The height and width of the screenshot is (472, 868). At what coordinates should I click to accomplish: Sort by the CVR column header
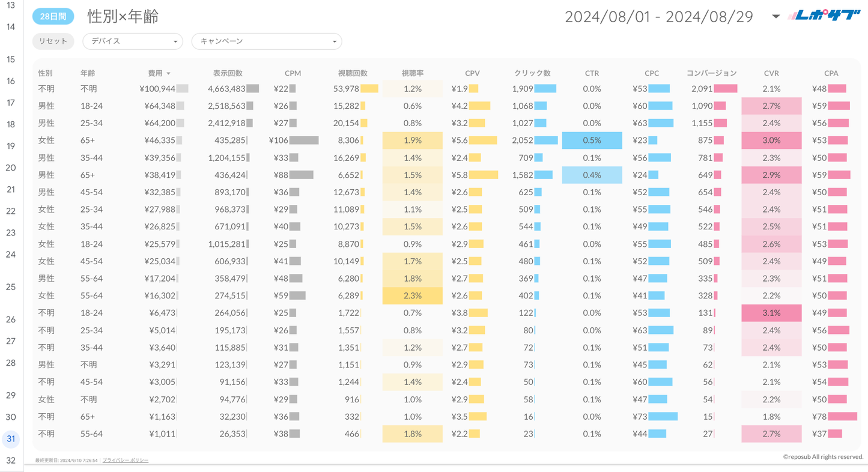point(771,73)
